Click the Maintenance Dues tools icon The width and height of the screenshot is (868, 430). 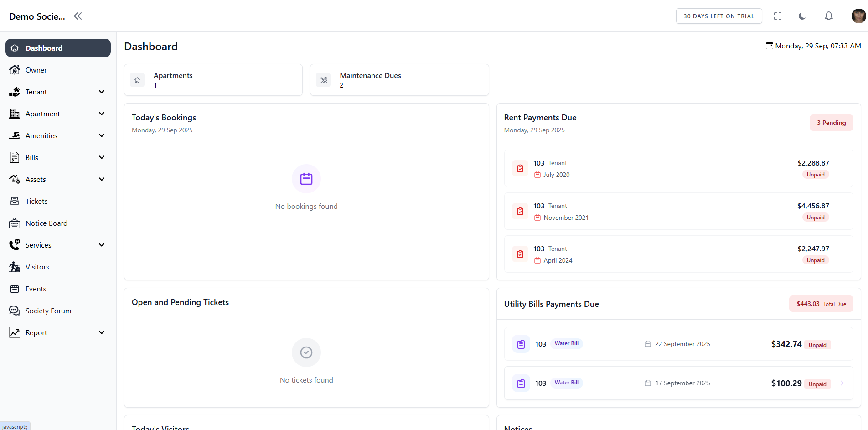point(324,80)
